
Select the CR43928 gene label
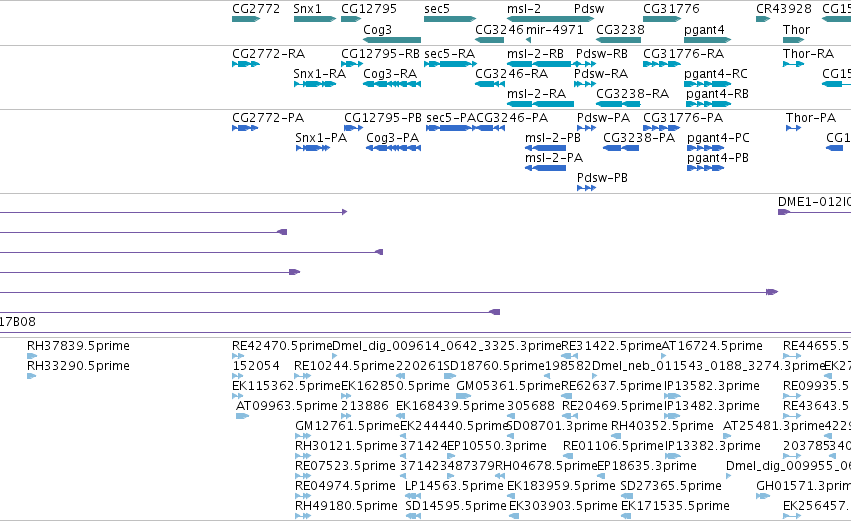(784, 9)
